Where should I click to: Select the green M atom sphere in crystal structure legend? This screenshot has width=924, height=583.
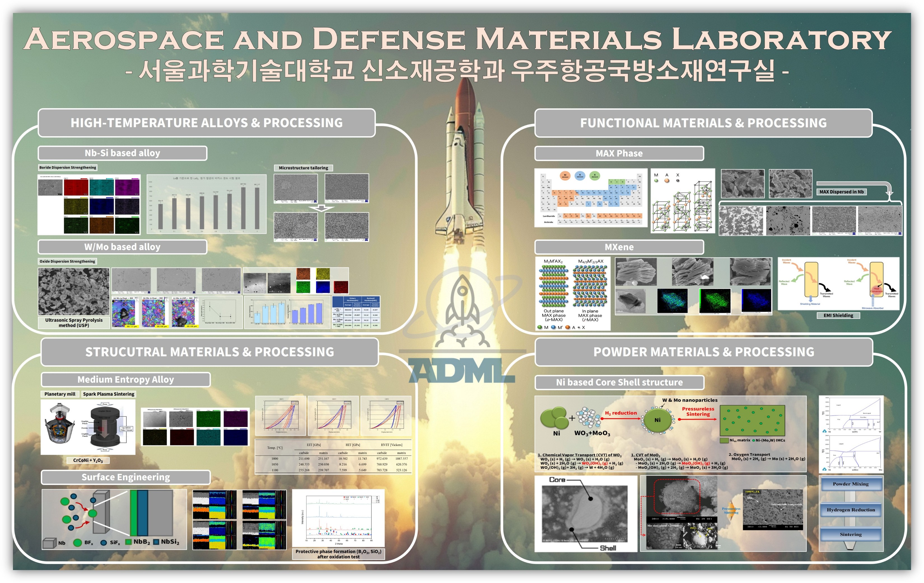click(656, 180)
